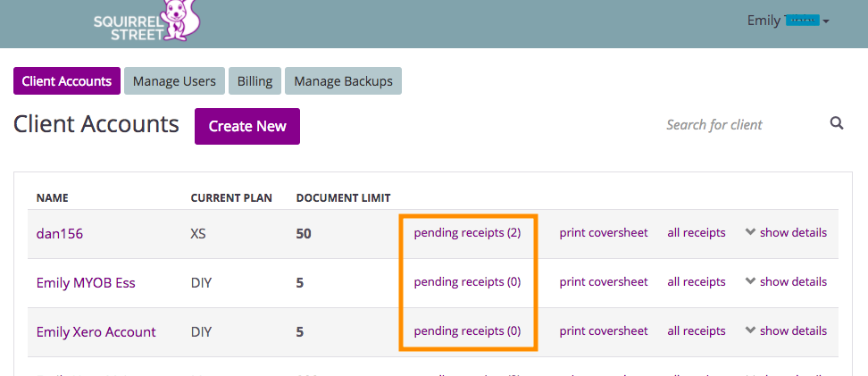This screenshot has height=376, width=868.
Task: Click document limit 5 for Emily MYOB Ess
Action: (300, 283)
